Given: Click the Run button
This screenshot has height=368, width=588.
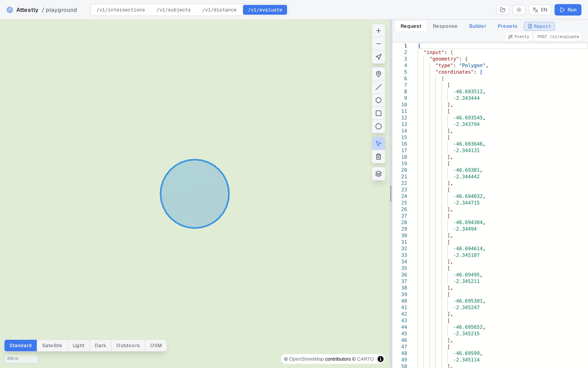Looking at the screenshot, I should (x=568, y=10).
